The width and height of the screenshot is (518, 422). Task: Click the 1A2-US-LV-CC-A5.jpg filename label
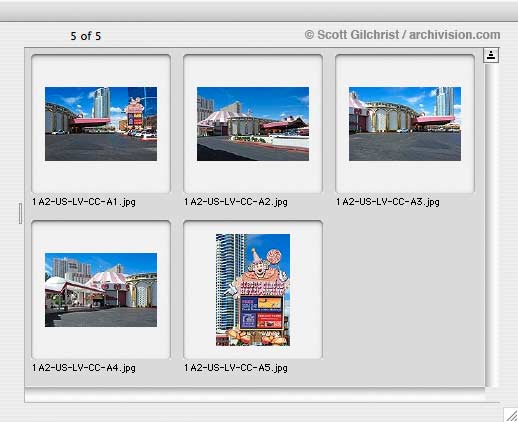point(236,368)
